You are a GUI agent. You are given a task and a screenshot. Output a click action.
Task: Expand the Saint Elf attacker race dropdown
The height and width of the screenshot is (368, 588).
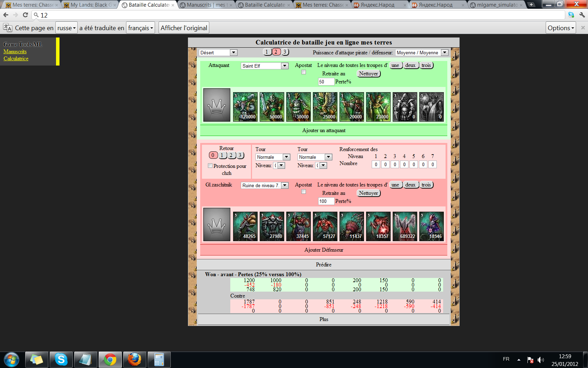[265, 66]
